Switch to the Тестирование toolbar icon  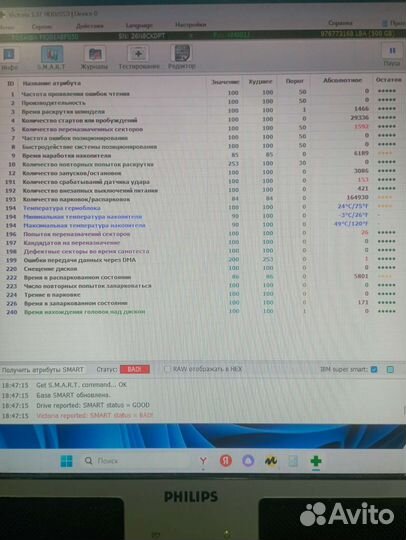(138, 58)
